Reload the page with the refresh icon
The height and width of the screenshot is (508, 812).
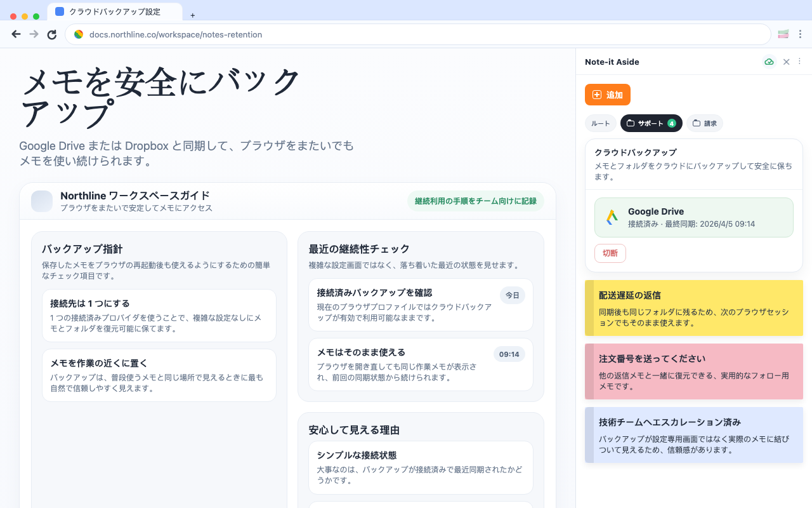click(52, 34)
